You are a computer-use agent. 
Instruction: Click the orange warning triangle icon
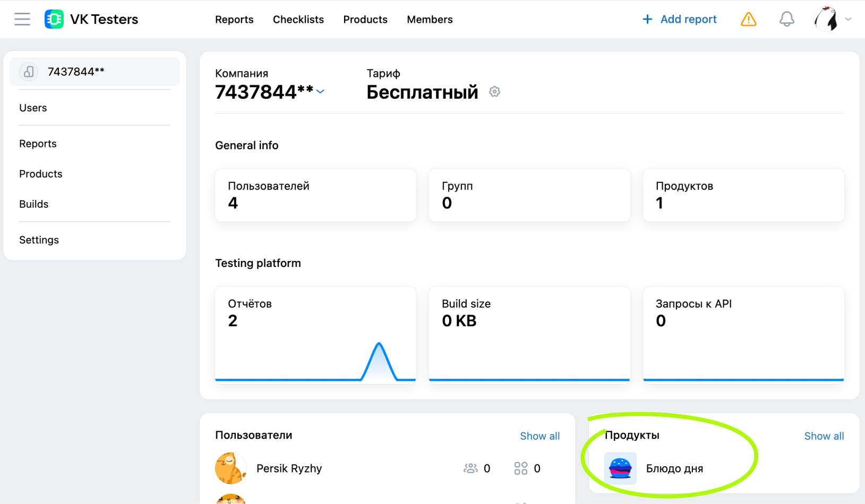point(748,20)
